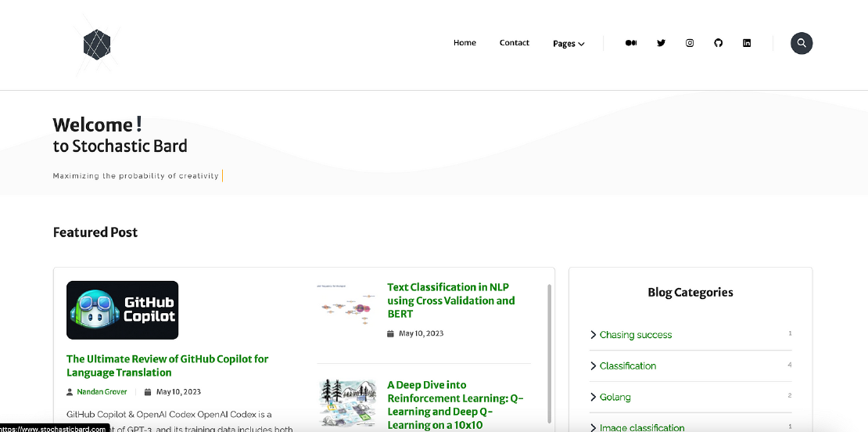Viewport: 868px width, 432px height.
Task: Click the Featured Post heading
Action: click(x=95, y=232)
